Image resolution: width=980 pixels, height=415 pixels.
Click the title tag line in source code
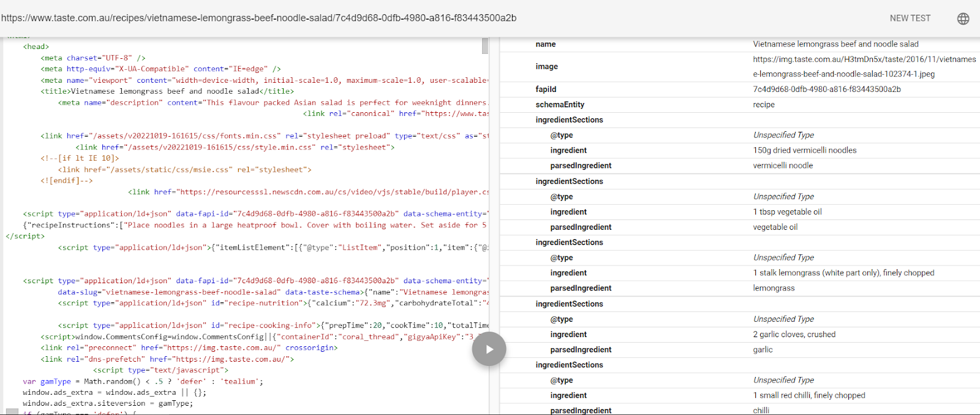(167, 91)
